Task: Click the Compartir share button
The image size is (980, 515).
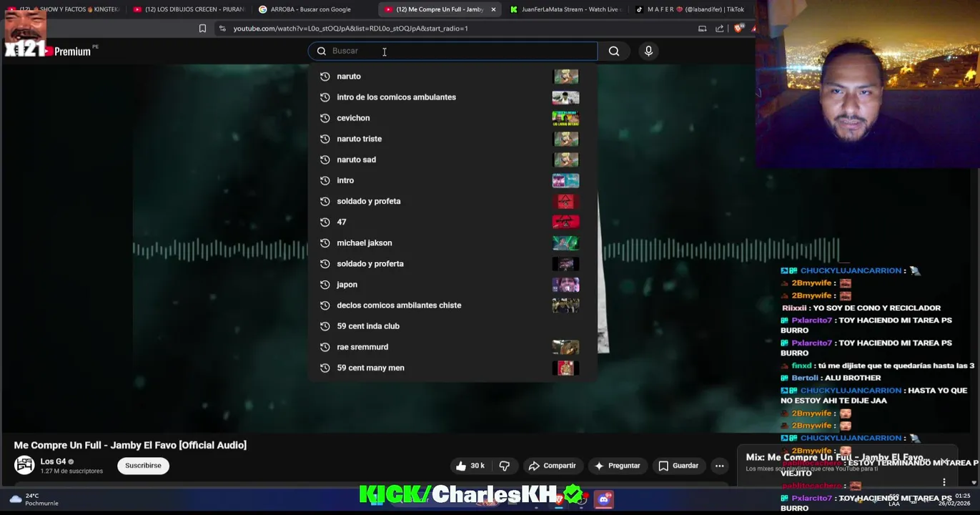Action: [x=552, y=466]
